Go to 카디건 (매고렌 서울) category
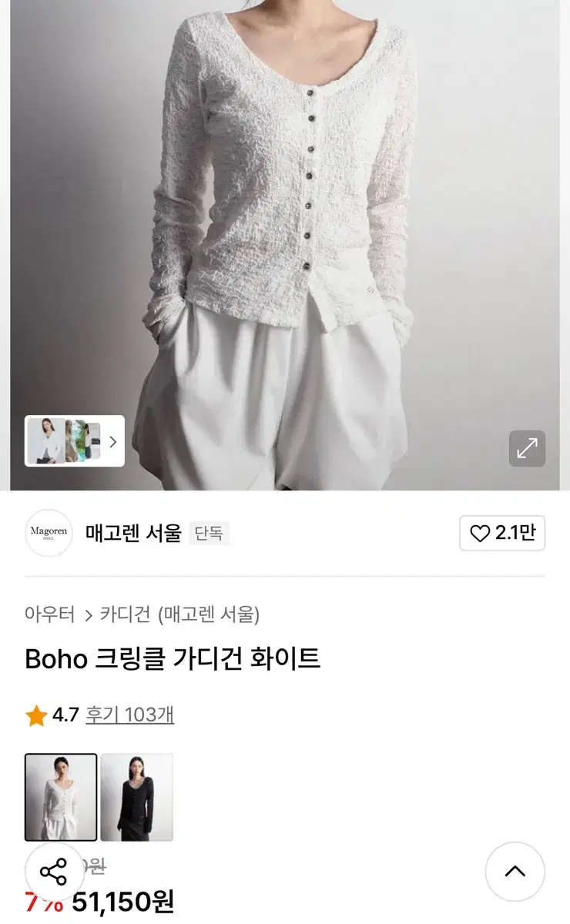 click(x=181, y=614)
